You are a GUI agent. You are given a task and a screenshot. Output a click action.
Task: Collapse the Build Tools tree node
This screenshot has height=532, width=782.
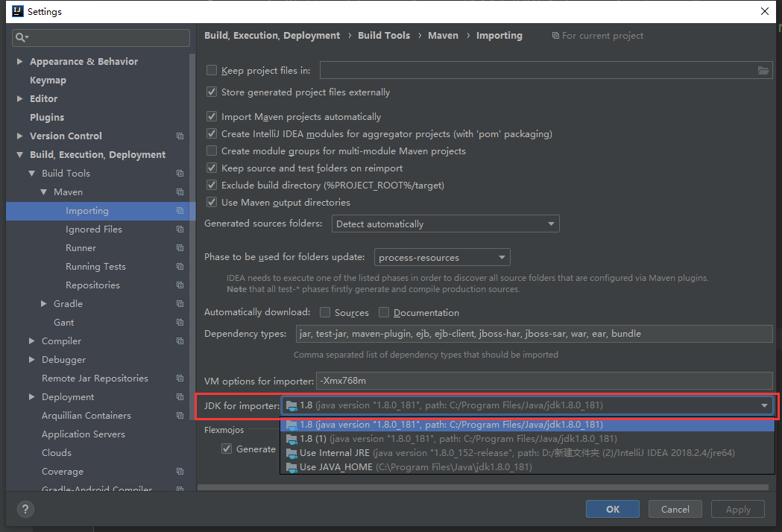pyautogui.click(x=32, y=174)
